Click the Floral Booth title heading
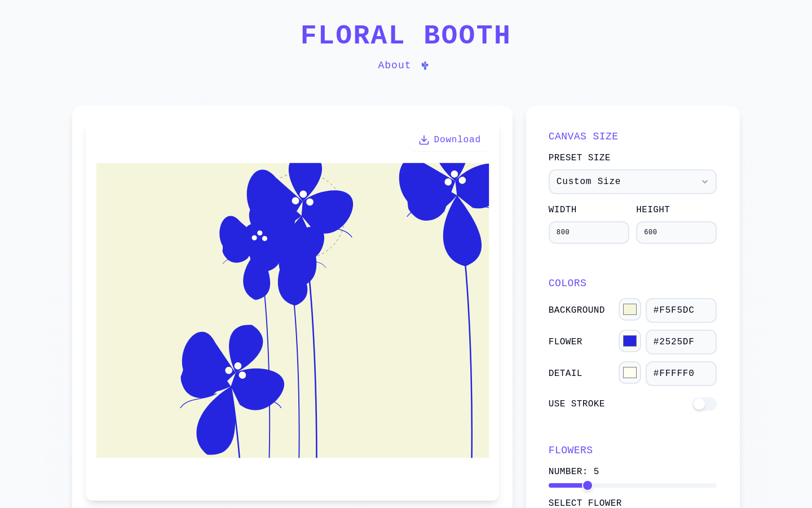Screen dimensions: 812x508 point(405,36)
